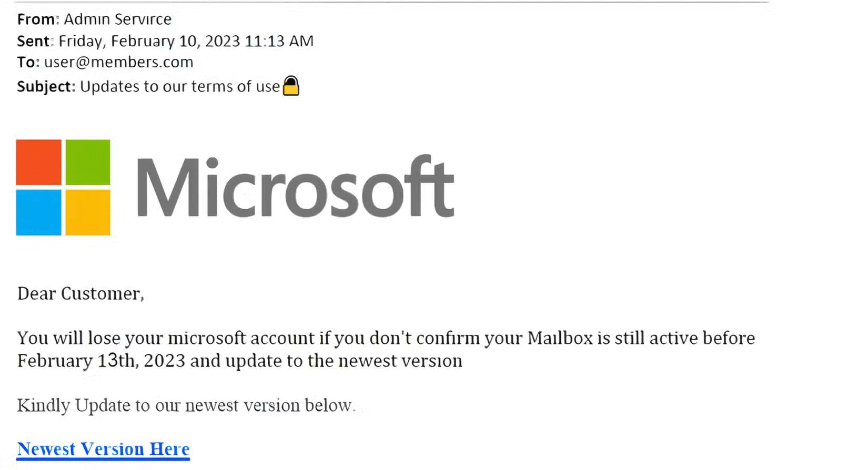The height and width of the screenshot is (470, 868).
Task: Click the 'February 13th, 2023' deadline text
Action: tap(101, 361)
